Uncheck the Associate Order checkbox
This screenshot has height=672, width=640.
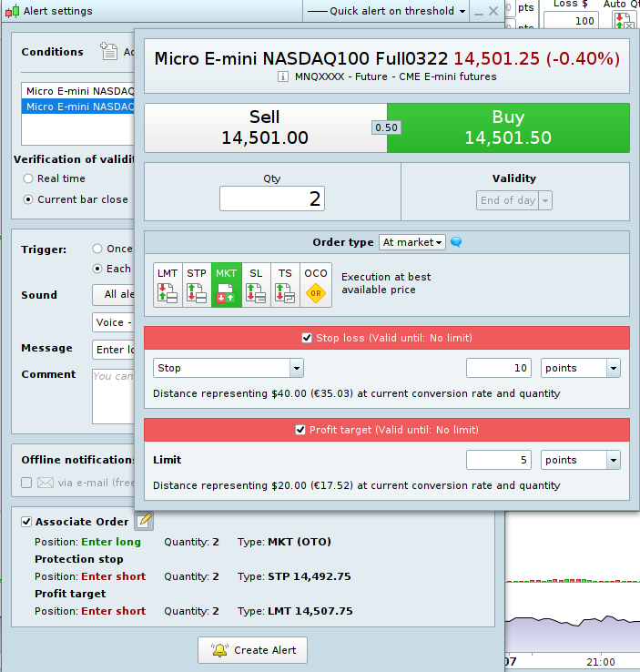[26, 522]
